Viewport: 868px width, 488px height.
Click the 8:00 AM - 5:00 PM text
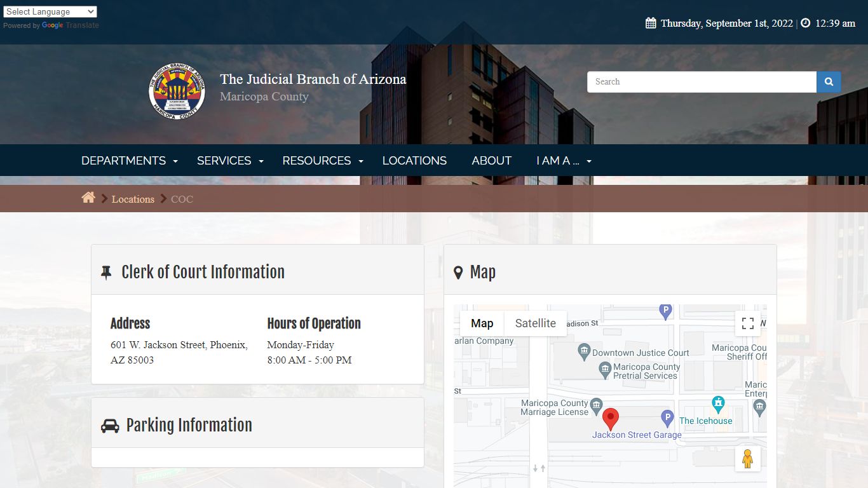(x=309, y=360)
